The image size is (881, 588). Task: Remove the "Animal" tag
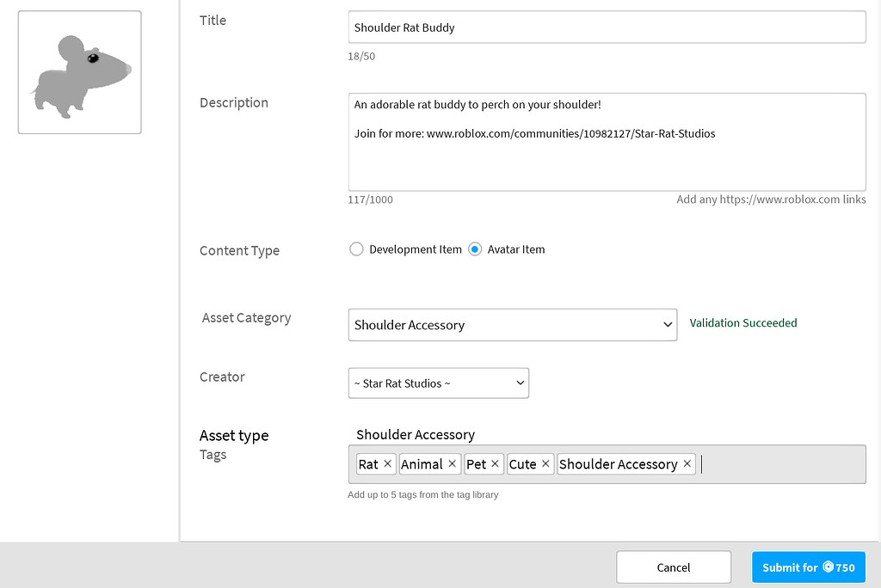(x=452, y=463)
